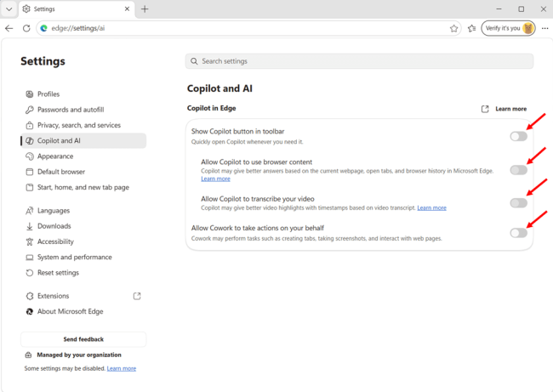553x392 pixels.
Task: Open Privacy, search, and services section
Action: 83,125
